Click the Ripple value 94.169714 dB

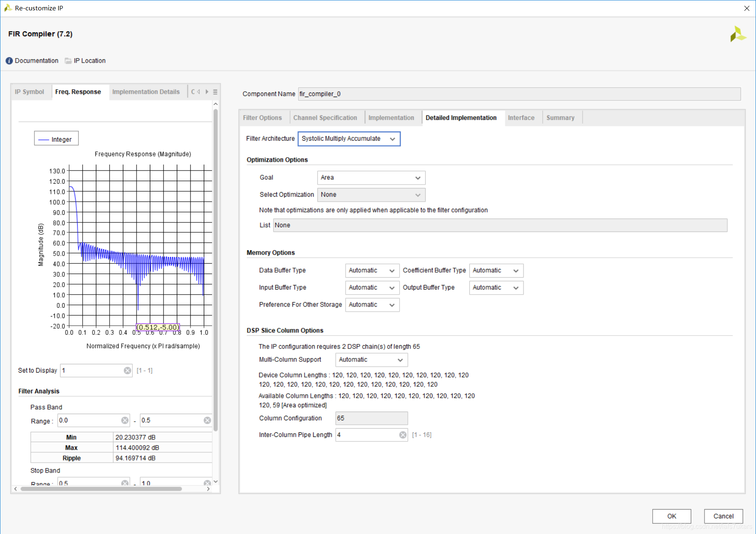[x=136, y=458]
